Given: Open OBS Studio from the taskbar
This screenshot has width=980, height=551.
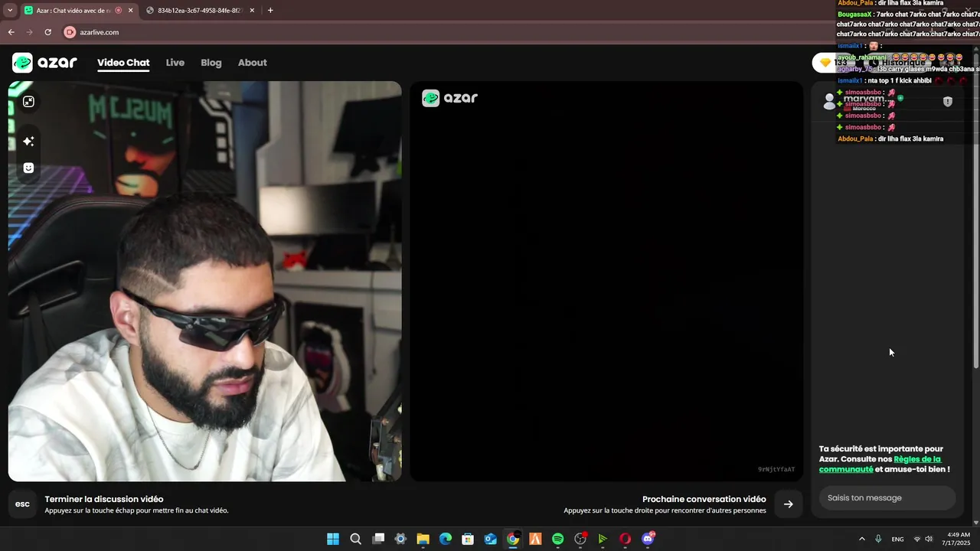Looking at the screenshot, I should 580,539.
